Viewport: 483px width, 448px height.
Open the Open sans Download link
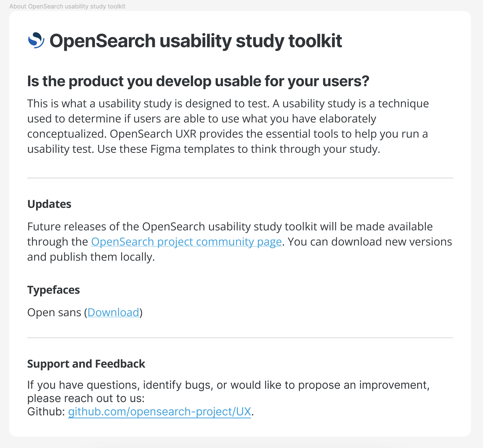(x=113, y=312)
